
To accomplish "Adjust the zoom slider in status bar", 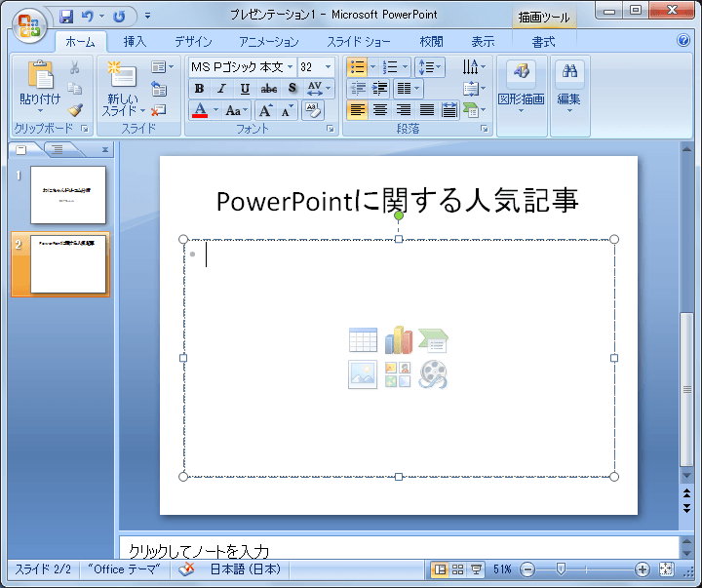I will pos(561,569).
